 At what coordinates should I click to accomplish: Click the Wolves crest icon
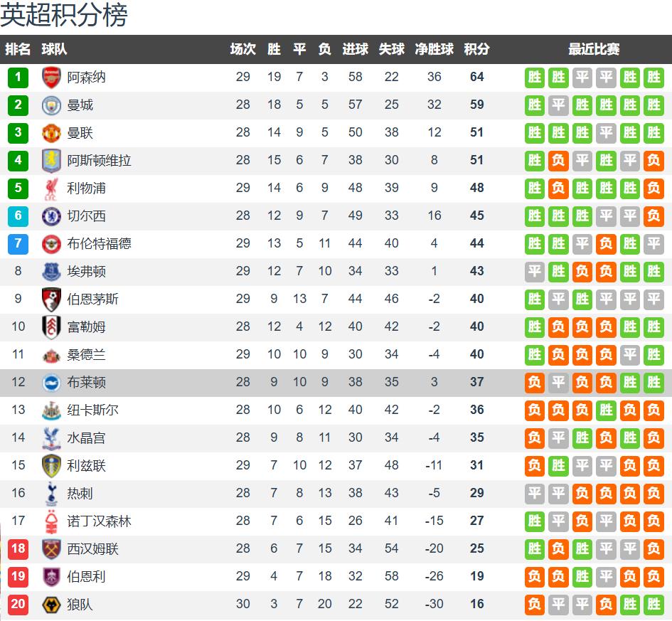coord(51,604)
